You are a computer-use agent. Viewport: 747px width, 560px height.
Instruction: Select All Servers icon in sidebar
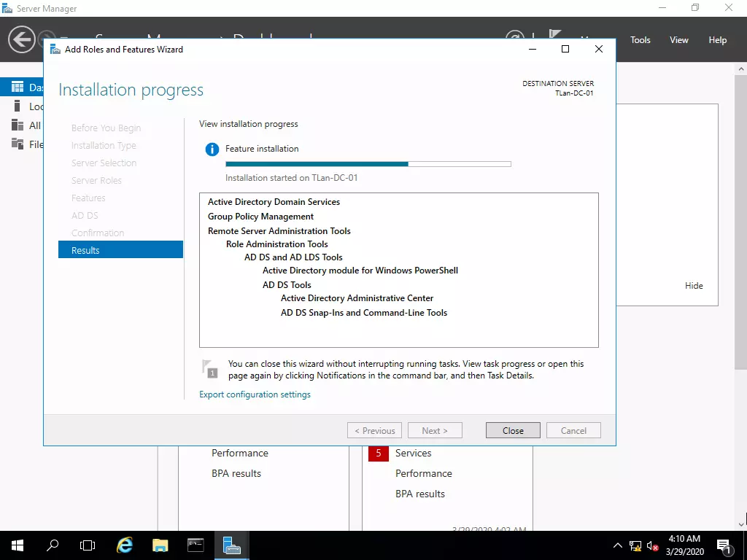18,125
